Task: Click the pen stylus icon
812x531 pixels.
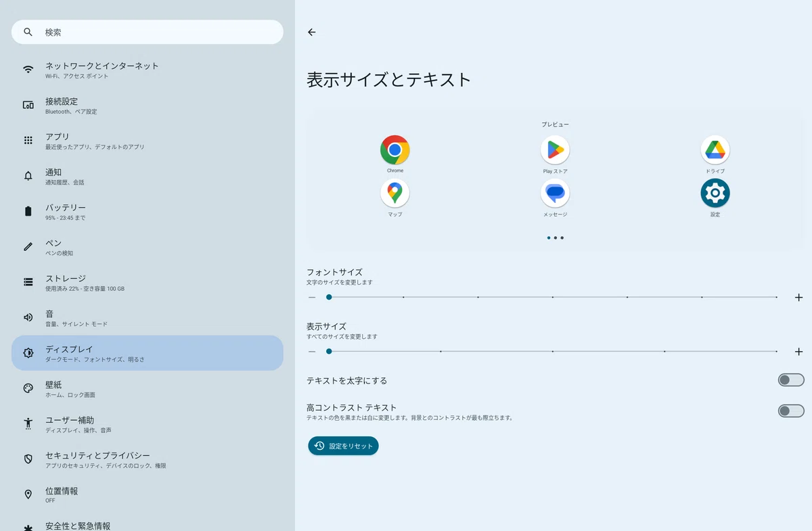Action: click(28, 247)
